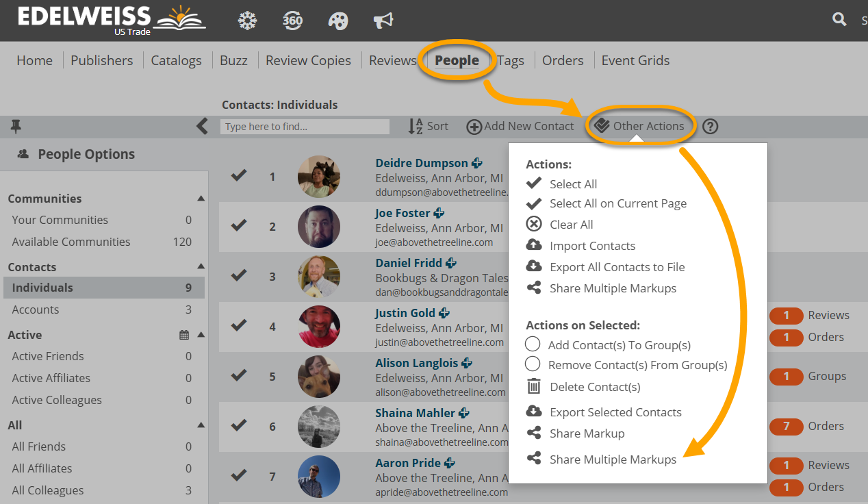Open the Catalogs tab
Screen dimensions: 868x504
176,60
